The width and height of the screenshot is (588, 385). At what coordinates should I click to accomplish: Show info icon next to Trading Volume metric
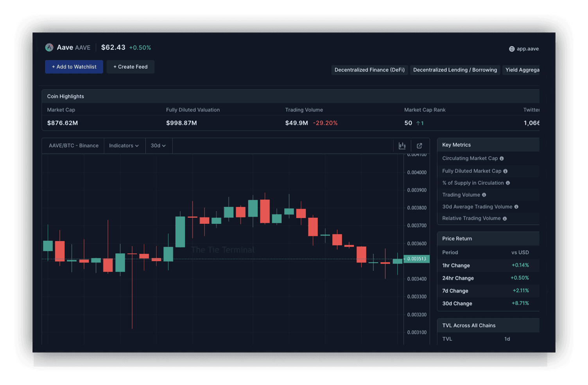tap(484, 195)
